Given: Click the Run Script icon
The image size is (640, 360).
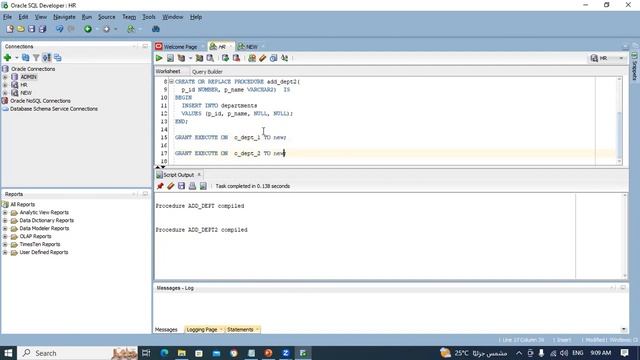Looking at the screenshot, I should click(x=170, y=58).
